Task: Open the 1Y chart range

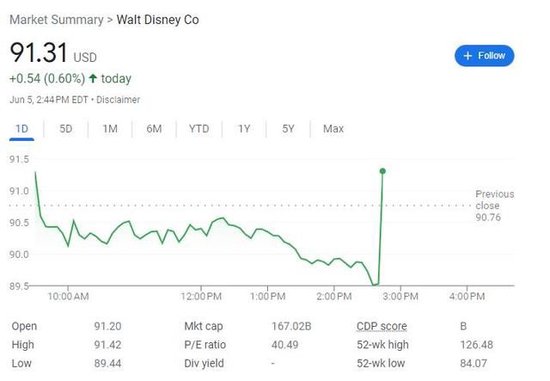Action: 244,129
